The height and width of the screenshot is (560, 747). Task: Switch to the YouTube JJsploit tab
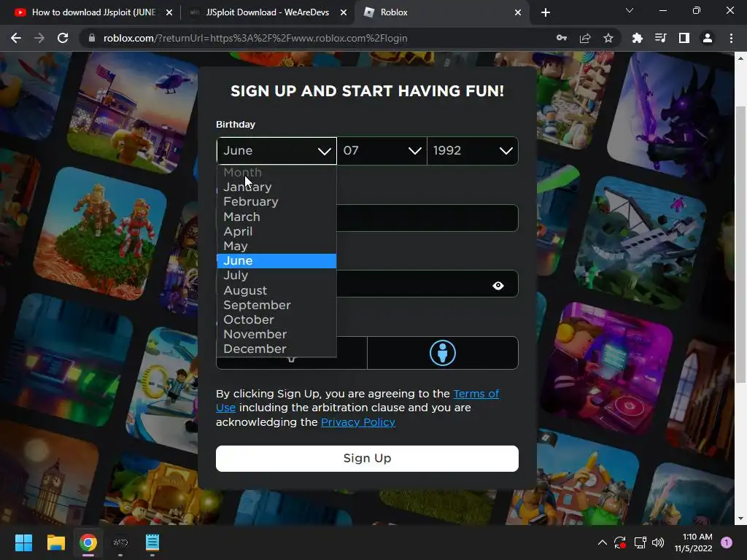(93, 12)
